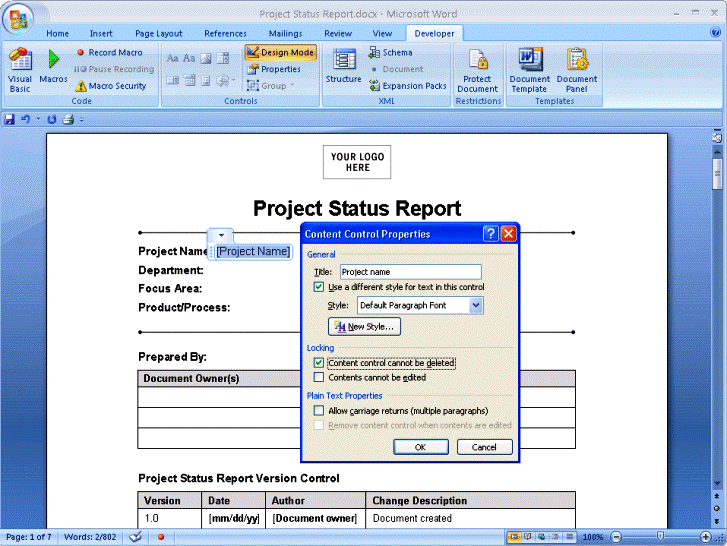Enable 'Contents cannot be edited'

[x=319, y=377]
